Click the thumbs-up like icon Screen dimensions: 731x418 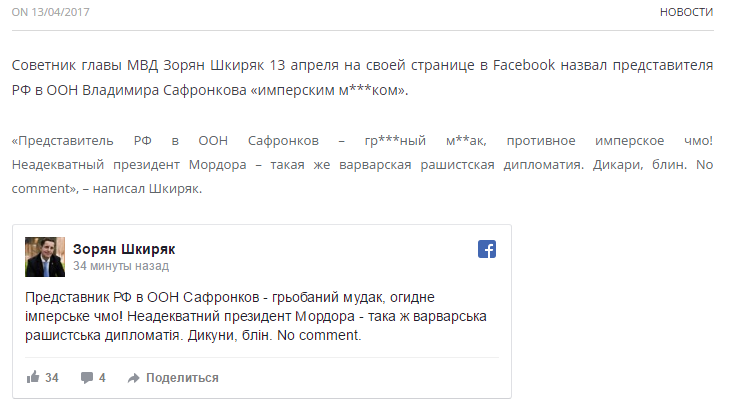[33, 378]
